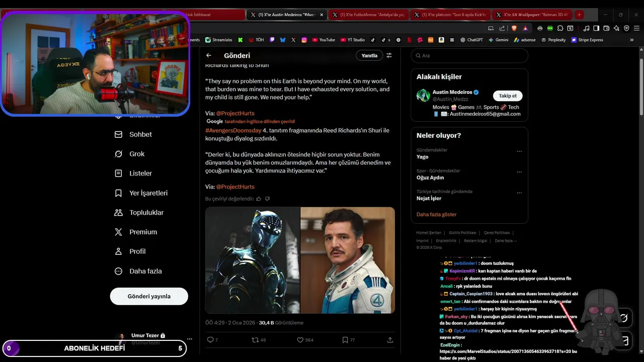Image resolution: width=644 pixels, height=362 pixels.
Task: Click the repost icon showing 49
Action: pyautogui.click(x=255, y=340)
